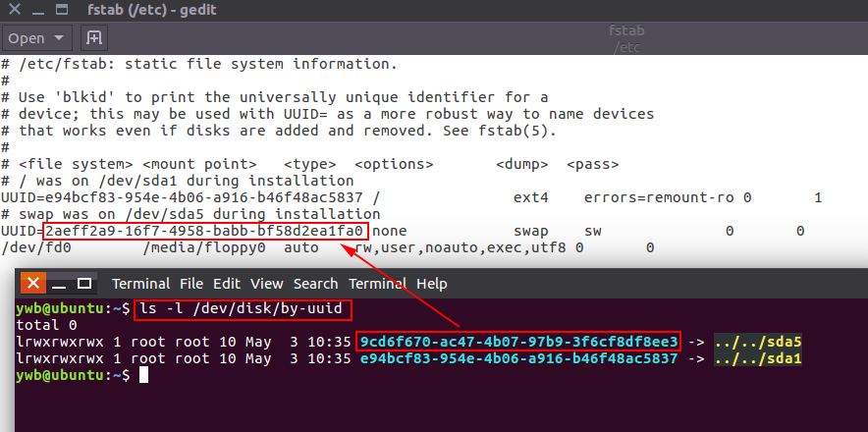
Task: Open the Terminal menu's File item
Action: click(191, 284)
